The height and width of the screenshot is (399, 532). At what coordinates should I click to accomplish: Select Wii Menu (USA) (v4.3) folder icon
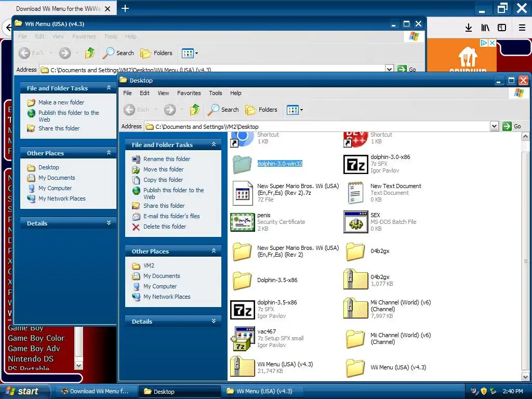tap(355, 368)
